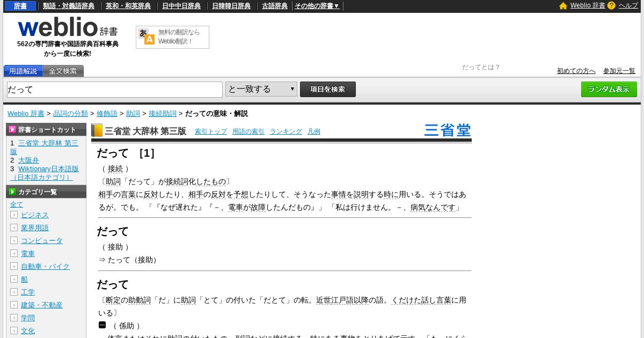The width and height of the screenshot is (644, 338).
Task: Click 全て in the category list
Action: (17, 204)
